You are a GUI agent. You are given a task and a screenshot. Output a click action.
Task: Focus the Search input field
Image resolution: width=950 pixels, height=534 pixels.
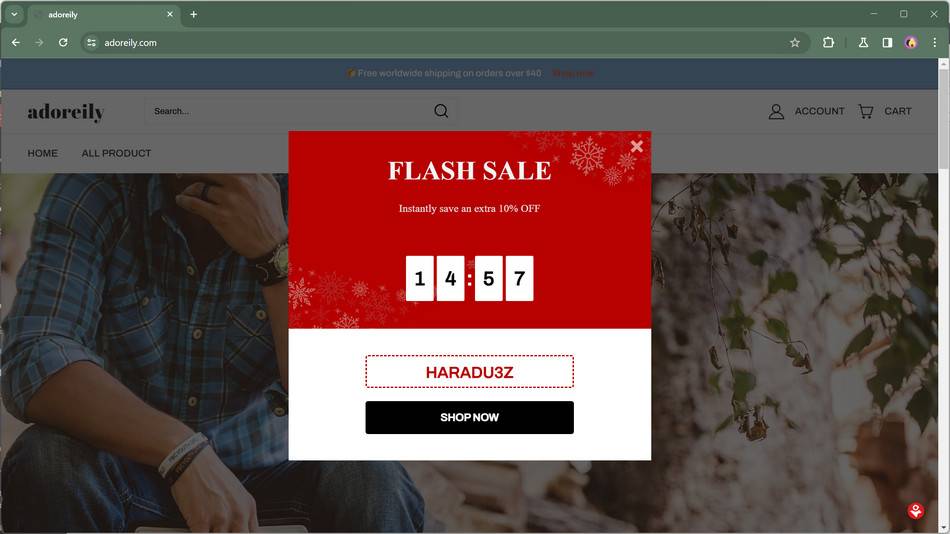tap(291, 111)
